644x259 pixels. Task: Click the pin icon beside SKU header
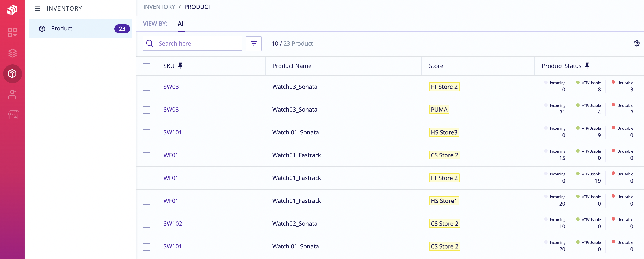[180, 66]
